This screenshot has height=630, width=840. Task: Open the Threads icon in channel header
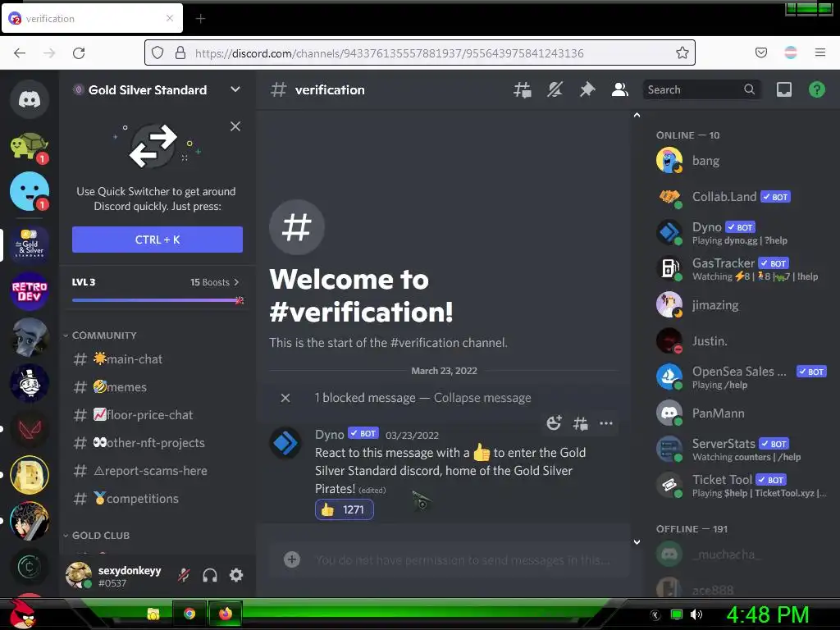pos(522,90)
